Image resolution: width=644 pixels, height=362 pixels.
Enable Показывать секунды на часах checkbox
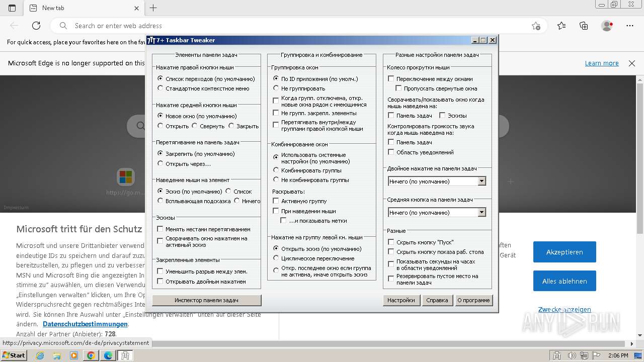pyautogui.click(x=431, y=264)
